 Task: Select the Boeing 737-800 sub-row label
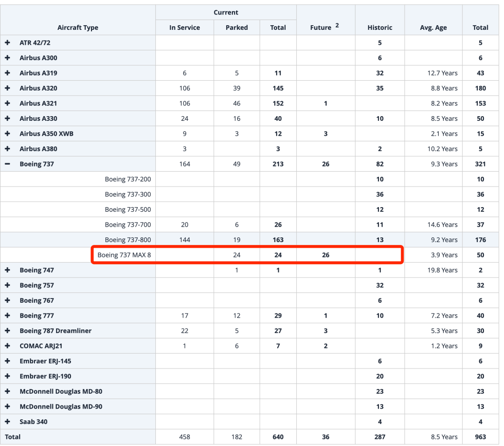(x=127, y=240)
